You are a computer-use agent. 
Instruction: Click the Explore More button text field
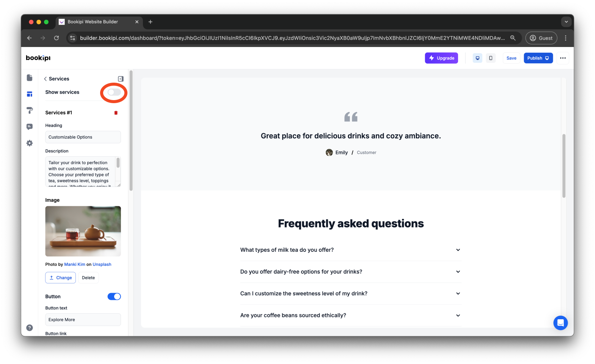click(83, 320)
